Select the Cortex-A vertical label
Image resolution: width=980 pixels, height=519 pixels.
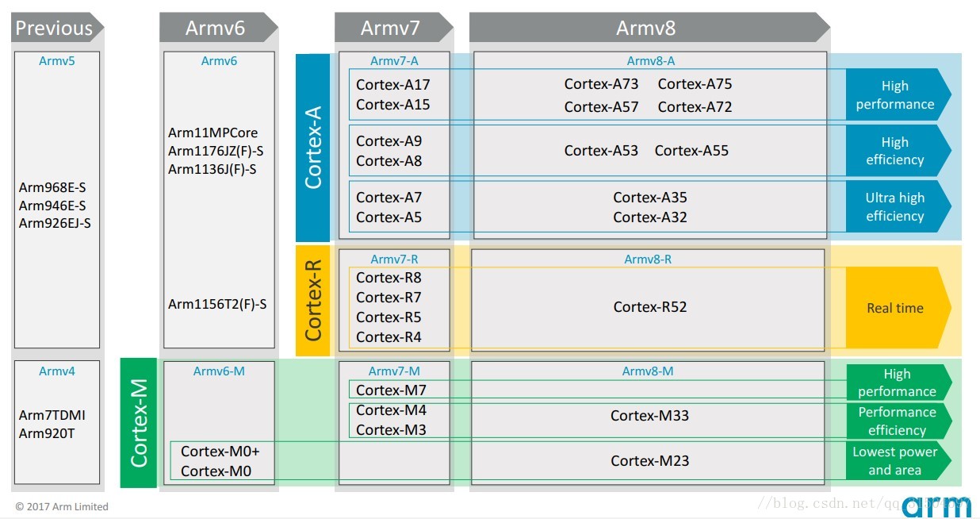click(x=313, y=148)
